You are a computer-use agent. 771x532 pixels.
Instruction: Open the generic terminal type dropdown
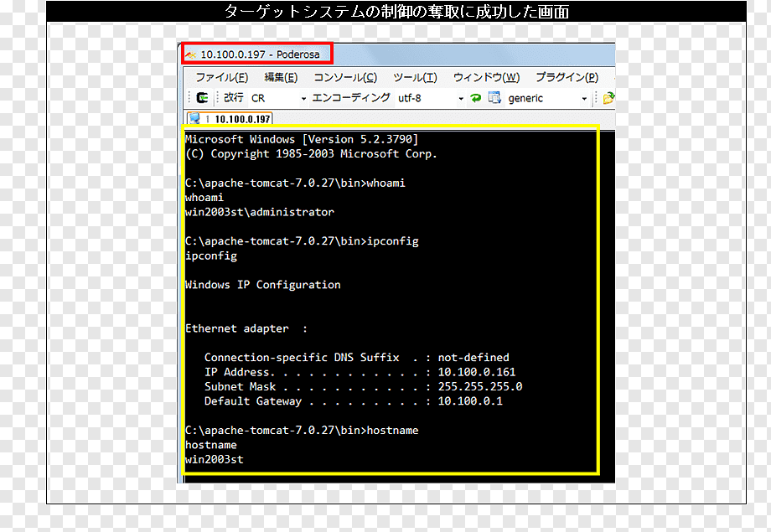pos(547,98)
